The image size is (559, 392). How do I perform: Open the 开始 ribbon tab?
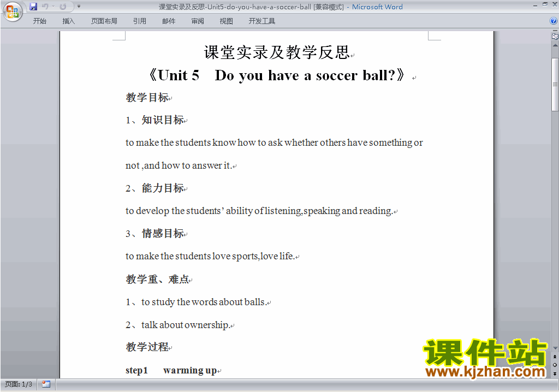(x=39, y=21)
